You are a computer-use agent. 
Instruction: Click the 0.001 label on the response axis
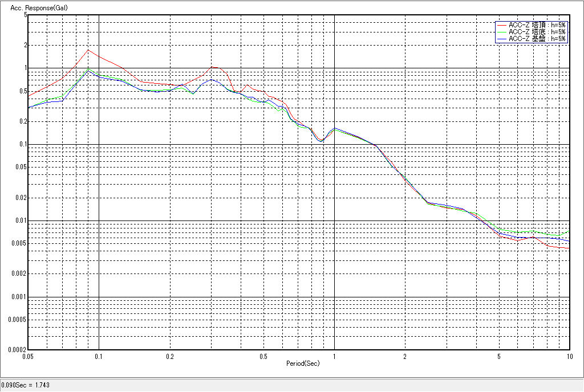[x=18, y=297]
